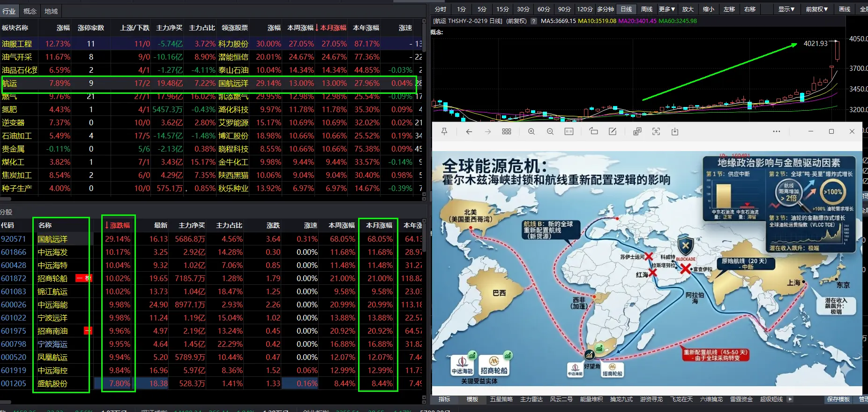868x412 pixels.
Task: Apply the 擒龙九式 indicator template
Action: point(621,399)
